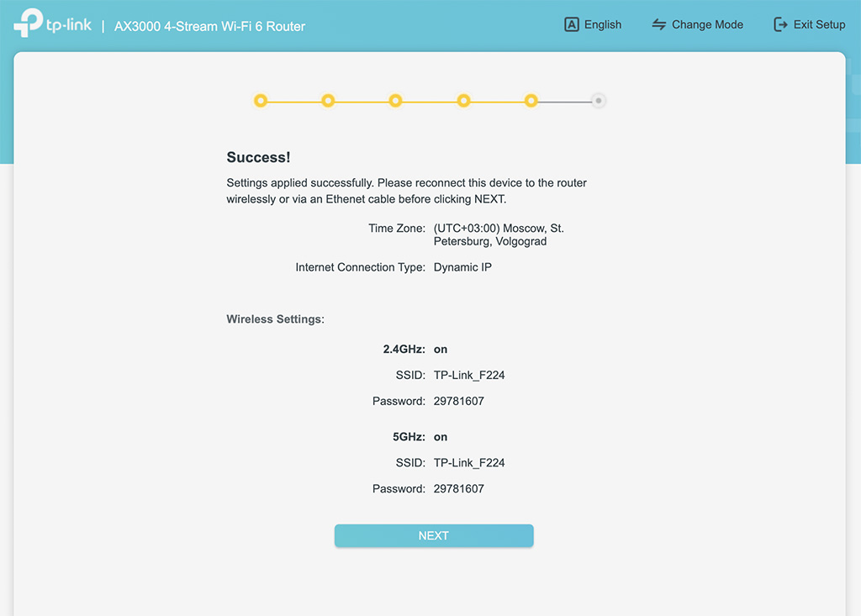
Task: Click the Exit Setup door icon
Action: [x=780, y=24]
